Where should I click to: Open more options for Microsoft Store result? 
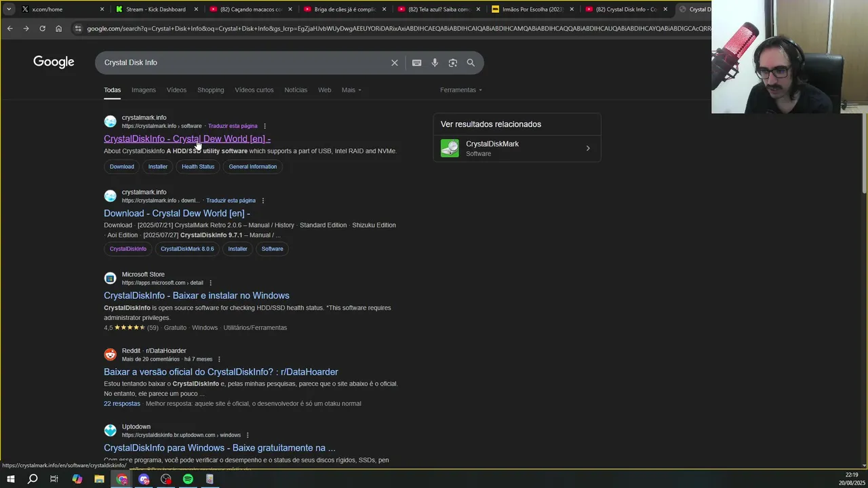[211, 283]
